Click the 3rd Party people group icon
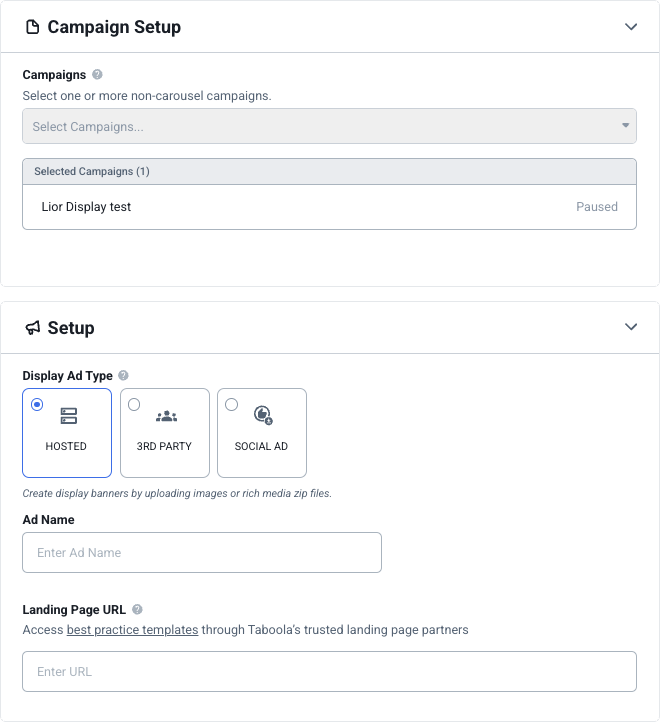This screenshot has height=723, width=660. pos(166,416)
